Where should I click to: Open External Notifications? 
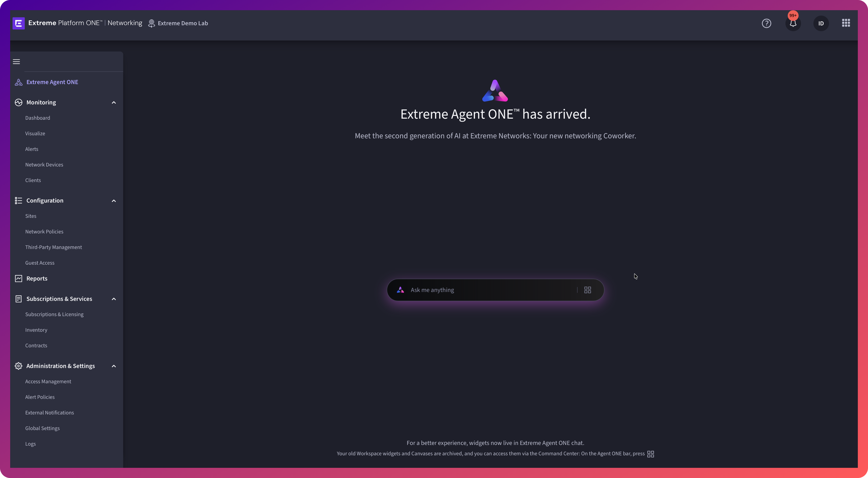pyautogui.click(x=50, y=413)
